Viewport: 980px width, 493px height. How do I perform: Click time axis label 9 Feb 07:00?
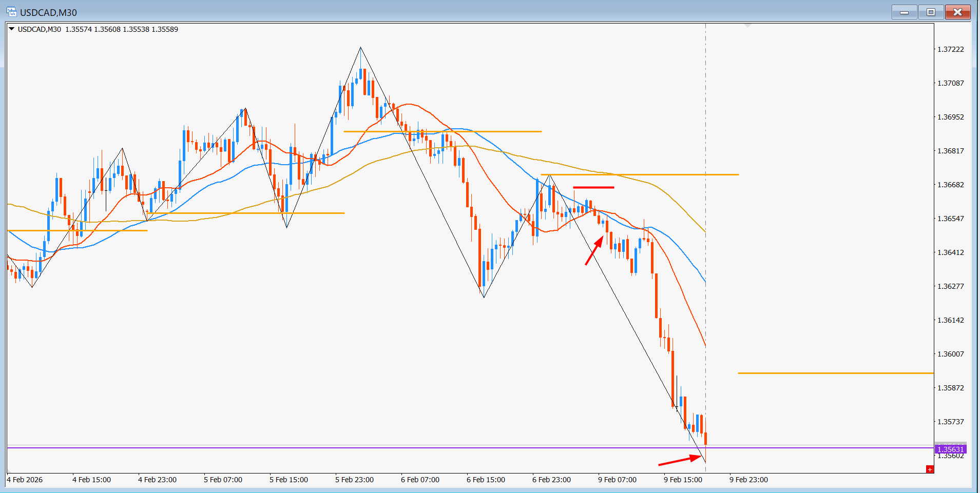[x=617, y=480]
